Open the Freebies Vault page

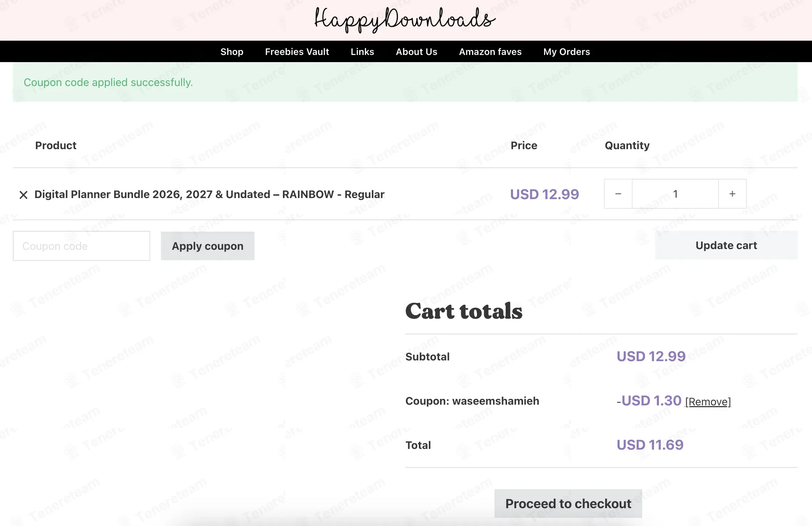pos(297,52)
